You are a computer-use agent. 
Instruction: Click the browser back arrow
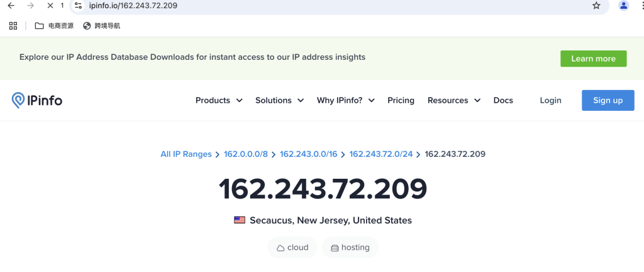[11, 6]
